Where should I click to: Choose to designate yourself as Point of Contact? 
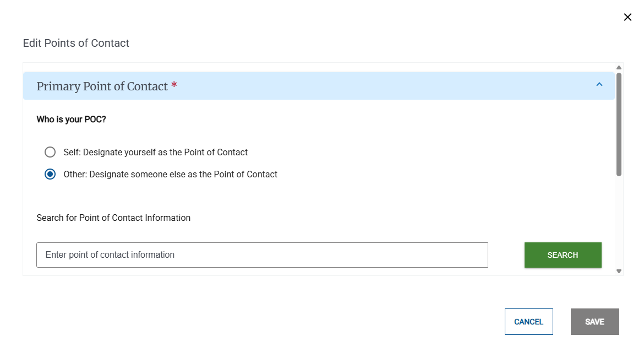point(50,152)
